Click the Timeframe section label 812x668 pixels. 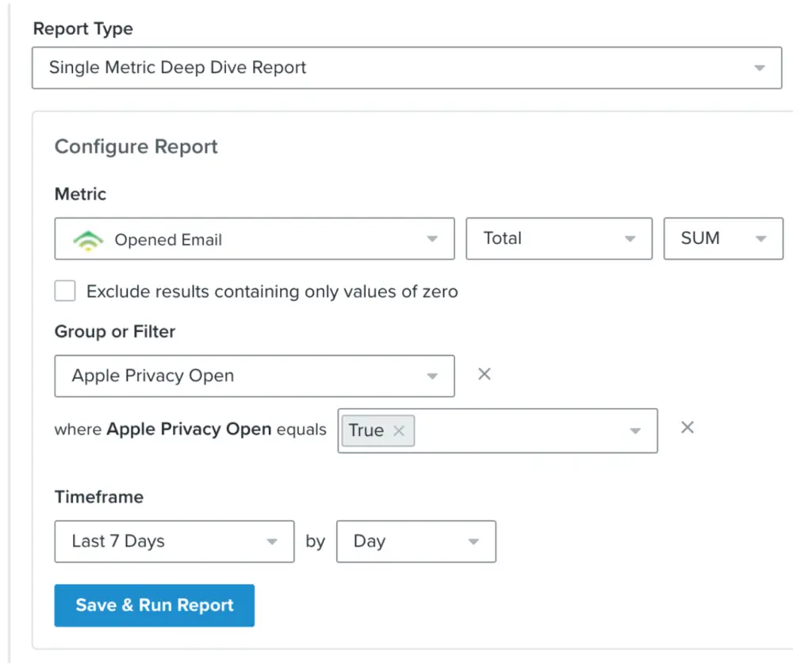pos(98,497)
